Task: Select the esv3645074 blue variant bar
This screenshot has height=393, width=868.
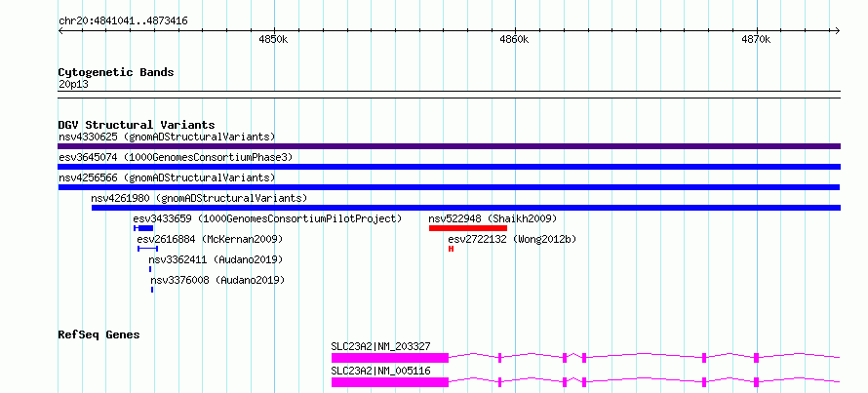Action: pyautogui.click(x=449, y=167)
